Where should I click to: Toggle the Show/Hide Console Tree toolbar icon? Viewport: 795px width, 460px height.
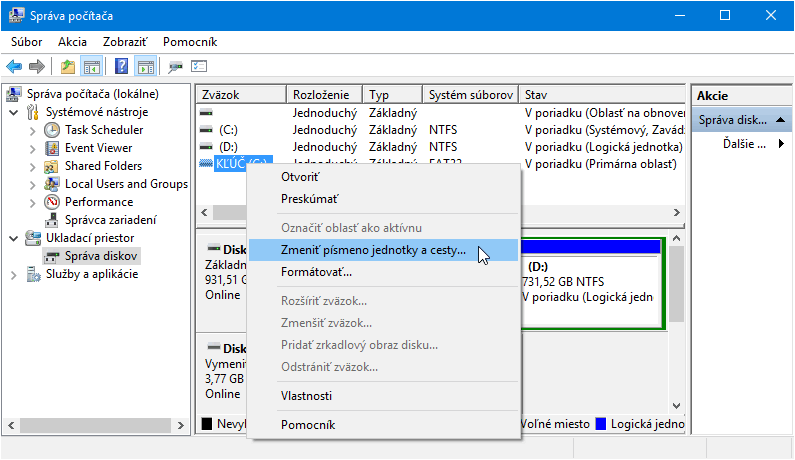coord(92,67)
